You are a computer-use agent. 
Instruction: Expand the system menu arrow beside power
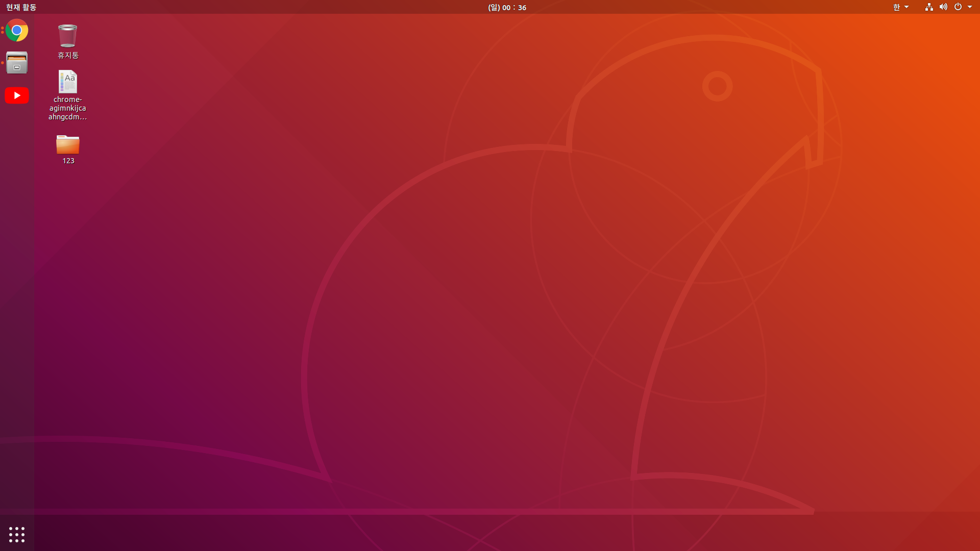[x=970, y=7]
